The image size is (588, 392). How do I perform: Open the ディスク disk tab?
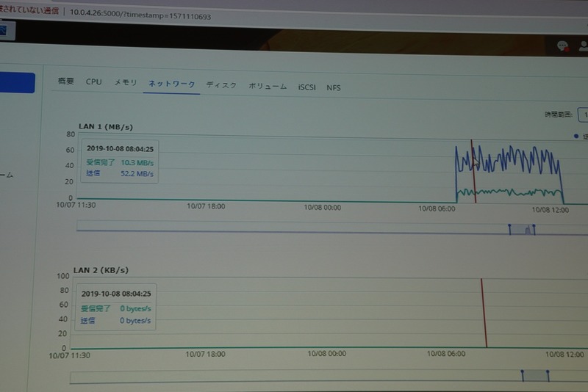pos(221,85)
